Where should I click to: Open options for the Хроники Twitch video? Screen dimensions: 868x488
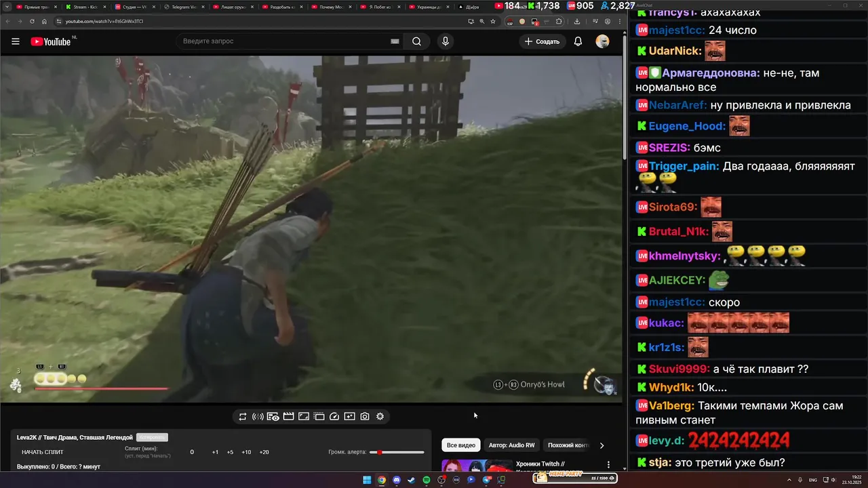pos(608,465)
